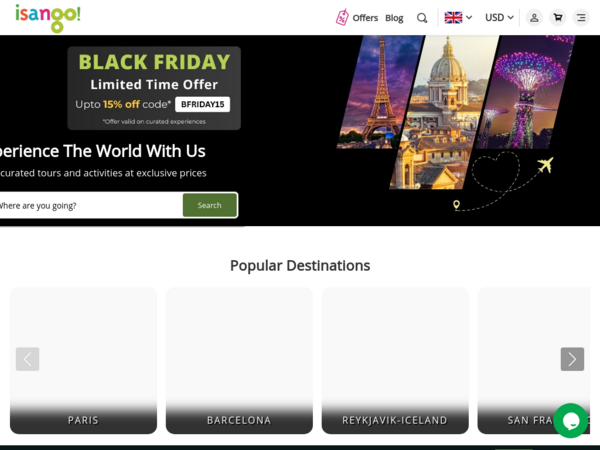Expand the USD currency dropdown
600x450 pixels.
(499, 18)
